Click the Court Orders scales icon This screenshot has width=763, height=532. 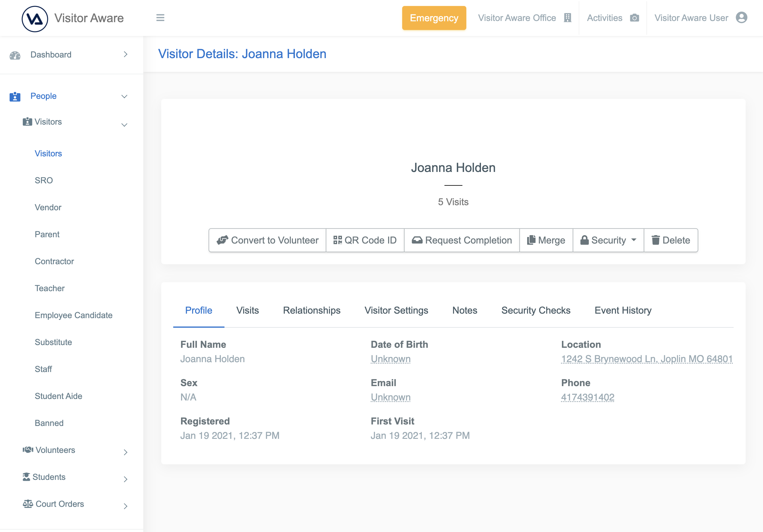click(28, 504)
